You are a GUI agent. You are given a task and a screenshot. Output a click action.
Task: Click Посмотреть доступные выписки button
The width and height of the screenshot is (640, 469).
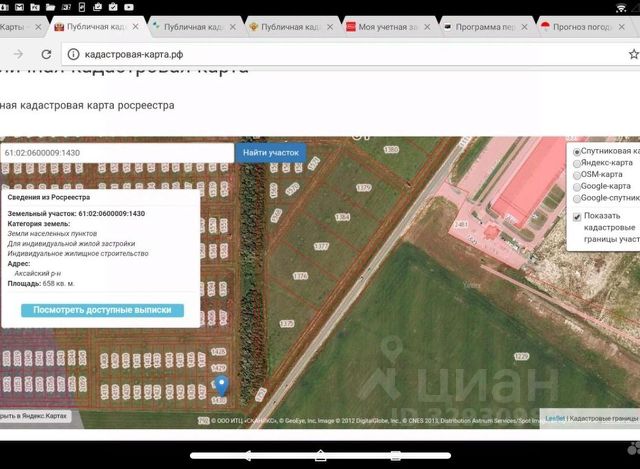coord(102,310)
